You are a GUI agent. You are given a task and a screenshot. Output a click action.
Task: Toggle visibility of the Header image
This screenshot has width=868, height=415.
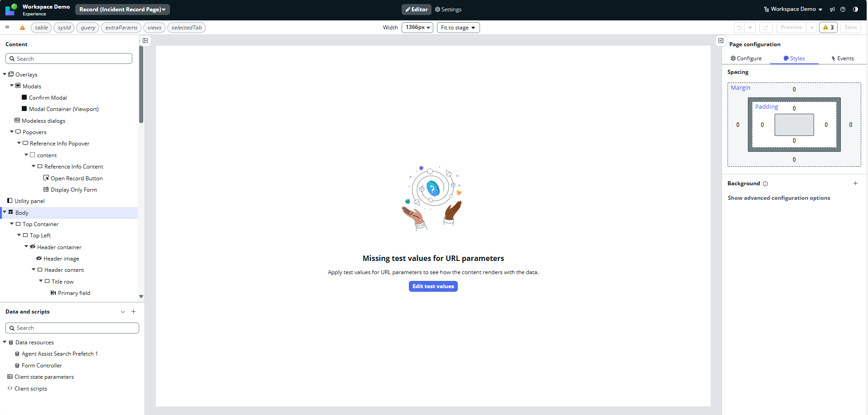coord(39,258)
